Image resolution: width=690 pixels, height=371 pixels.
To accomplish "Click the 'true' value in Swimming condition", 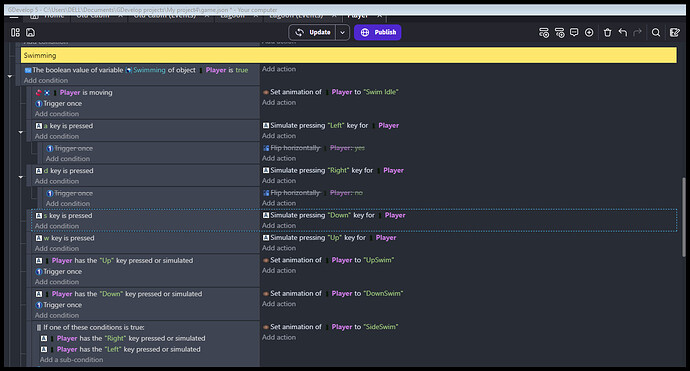I will click(x=242, y=70).
